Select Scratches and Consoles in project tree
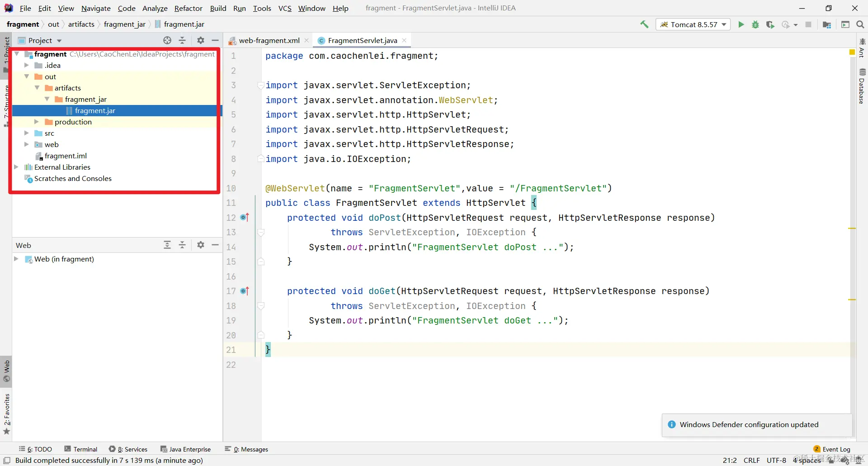 pos(73,178)
